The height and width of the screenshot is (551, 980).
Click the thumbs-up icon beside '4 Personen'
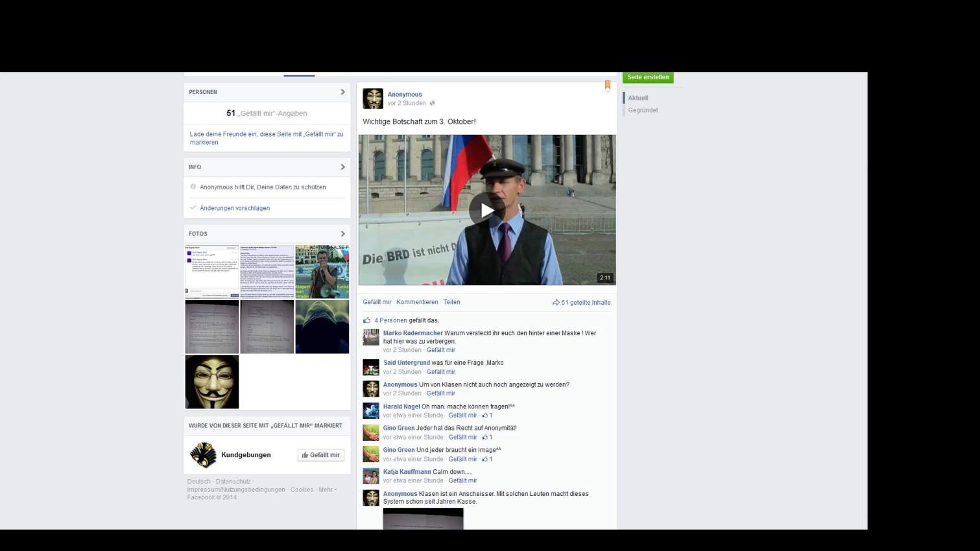(366, 320)
